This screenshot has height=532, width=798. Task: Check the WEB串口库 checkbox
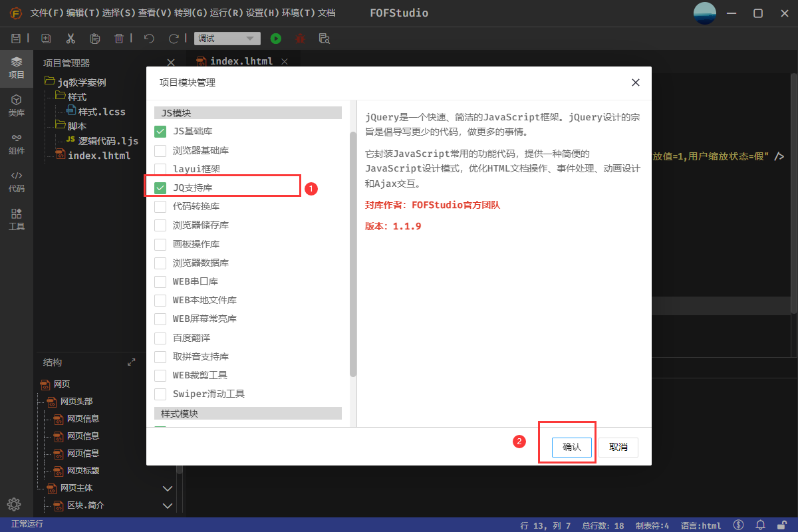coord(160,281)
